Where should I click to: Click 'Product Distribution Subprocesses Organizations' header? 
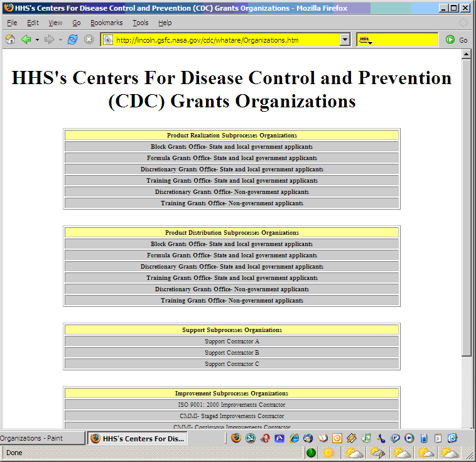click(232, 232)
